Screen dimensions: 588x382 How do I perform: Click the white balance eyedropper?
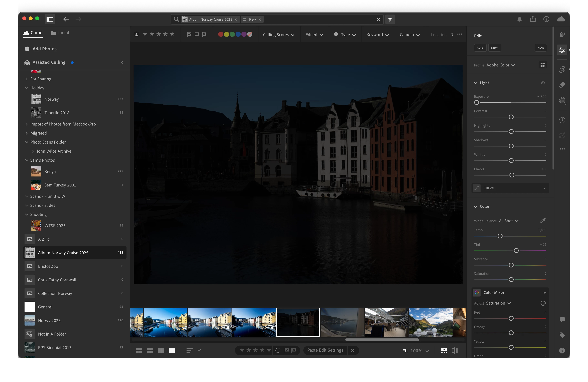click(542, 220)
